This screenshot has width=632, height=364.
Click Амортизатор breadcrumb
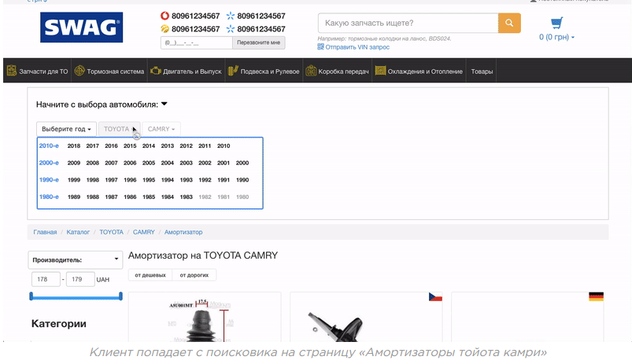pos(183,232)
